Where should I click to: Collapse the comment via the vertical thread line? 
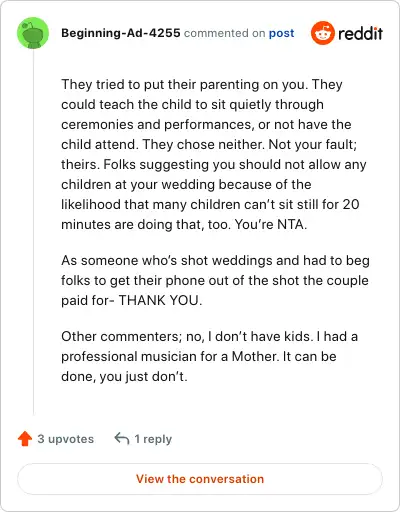tap(33, 232)
